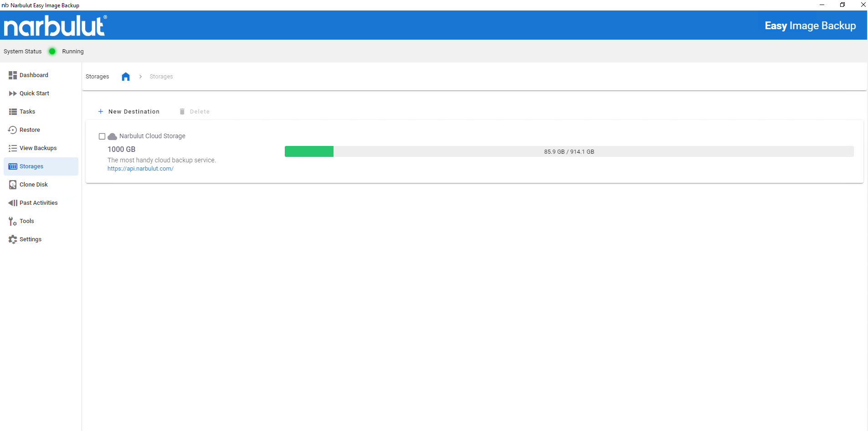This screenshot has height=431, width=868.
Task: Click the Settings gear icon
Action: pos(12,239)
